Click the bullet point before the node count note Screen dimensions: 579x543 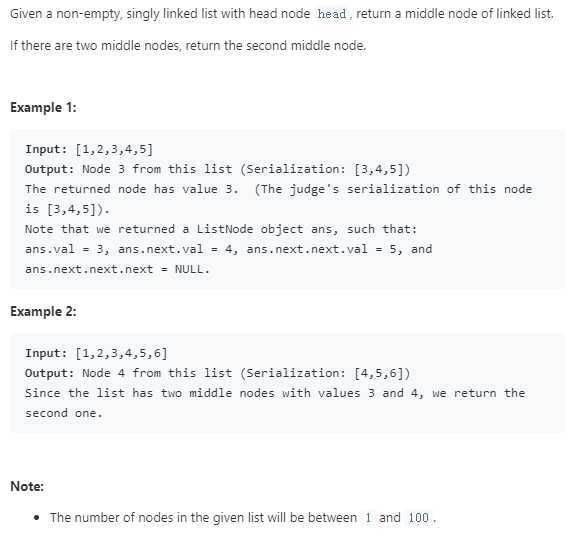36,518
